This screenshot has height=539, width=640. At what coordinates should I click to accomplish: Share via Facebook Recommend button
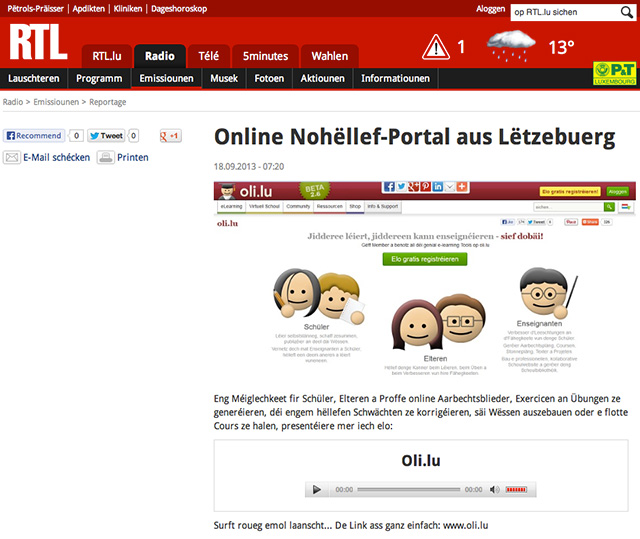tap(34, 135)
